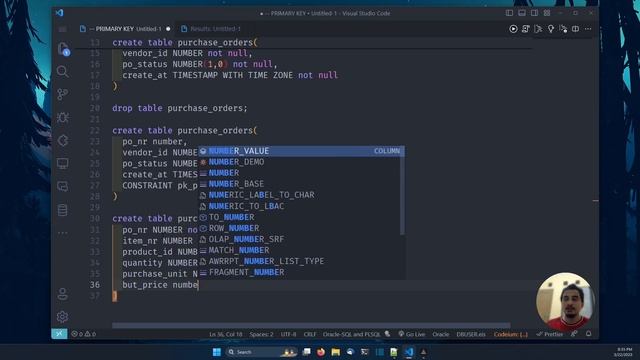The width and height of the screenshot is (640, 360).
Task: Select TO_NUMBER suggestion
Action: point(299,217)
